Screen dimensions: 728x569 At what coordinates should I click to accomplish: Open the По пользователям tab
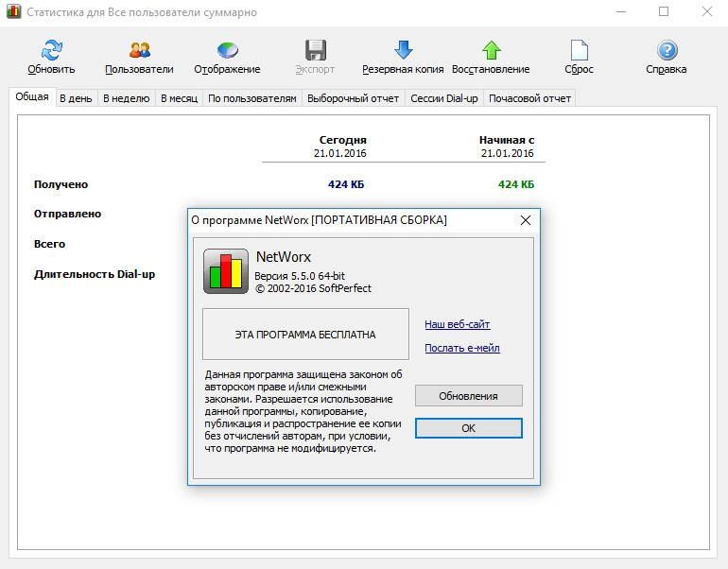tap(252, 98)
